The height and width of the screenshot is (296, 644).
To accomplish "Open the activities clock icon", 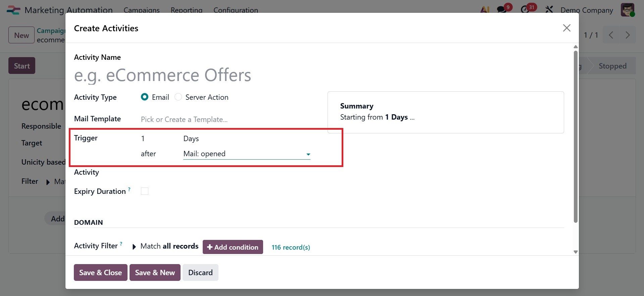I will pyautogui.click(x=525, y=9).
